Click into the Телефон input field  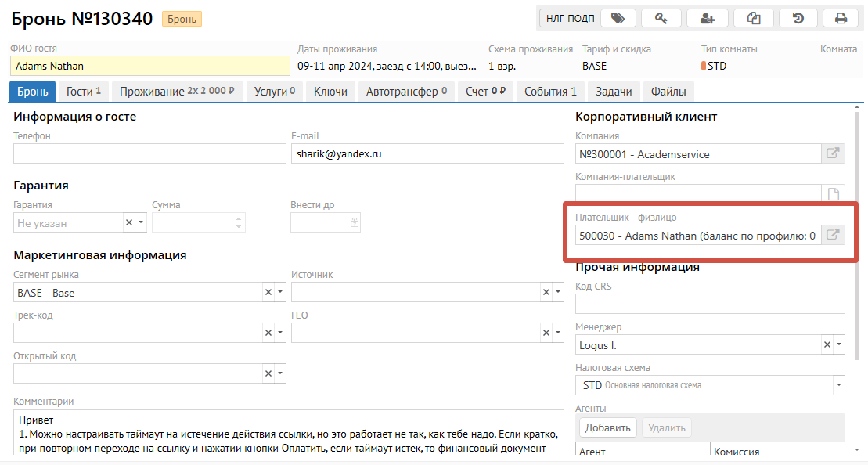point(149,154)
